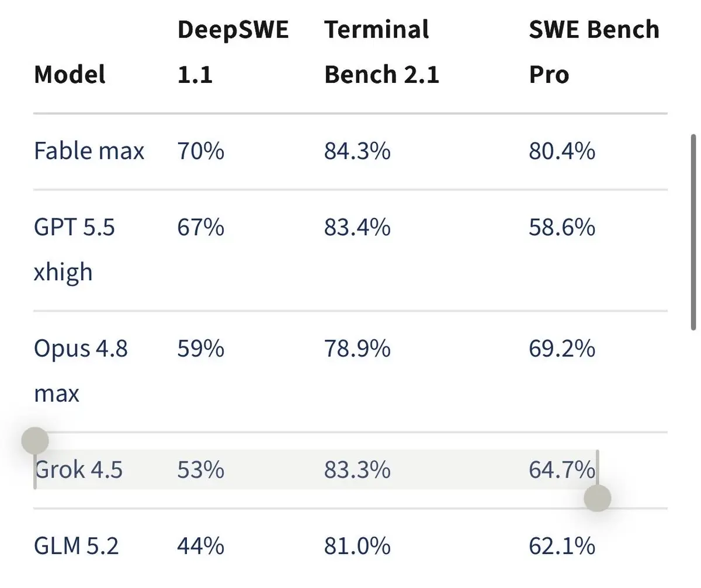Screen dimensions: 701x588
Task: Select the Fable max row label
Action: point(89,151)
